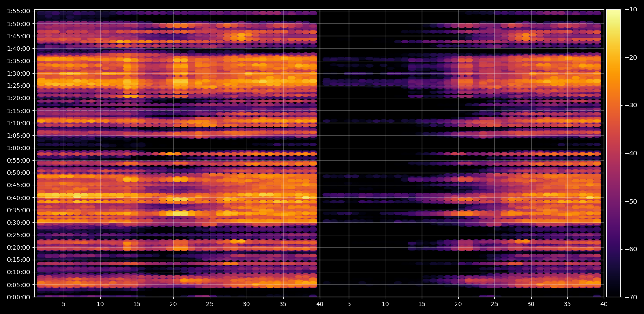Click the 0:05:00 y-axis tick label
The image size is (644, 314).
coord(19,285)
